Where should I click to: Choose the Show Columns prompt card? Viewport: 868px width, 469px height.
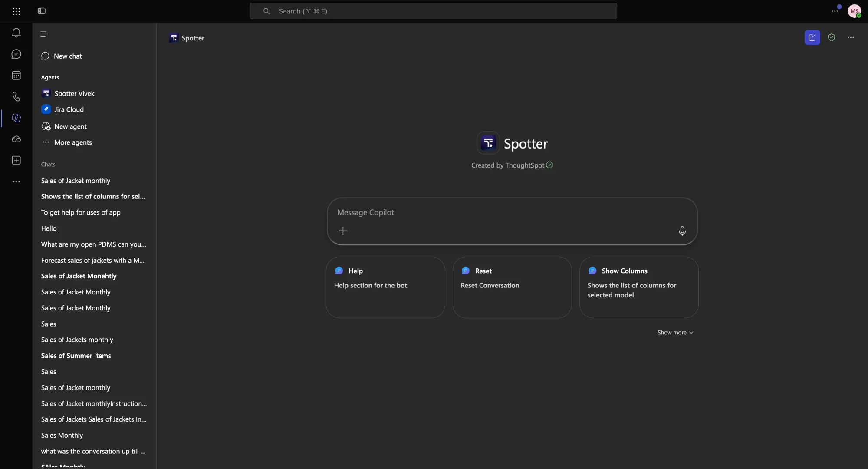coord(639,287)
